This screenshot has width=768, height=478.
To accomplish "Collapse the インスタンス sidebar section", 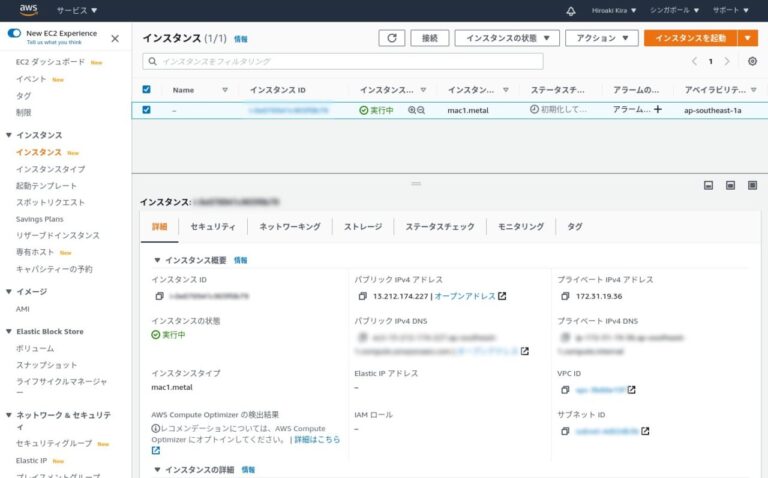I will click(x=8, y=135).
